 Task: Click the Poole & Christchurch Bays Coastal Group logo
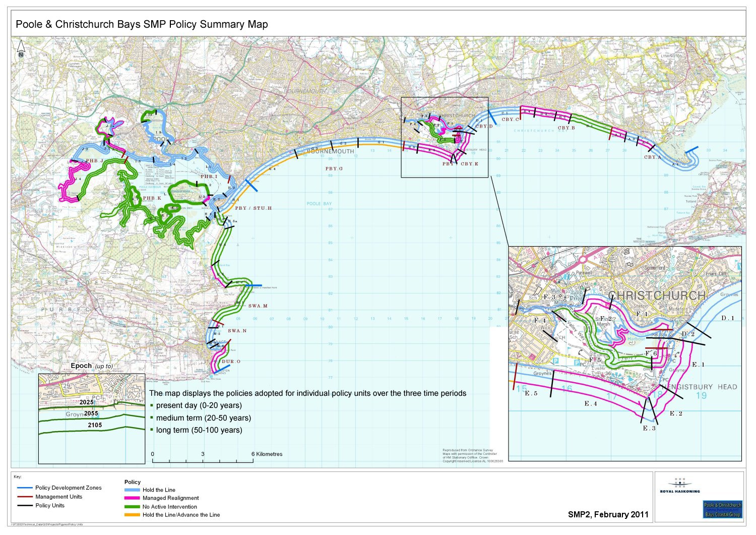[723, 509]
